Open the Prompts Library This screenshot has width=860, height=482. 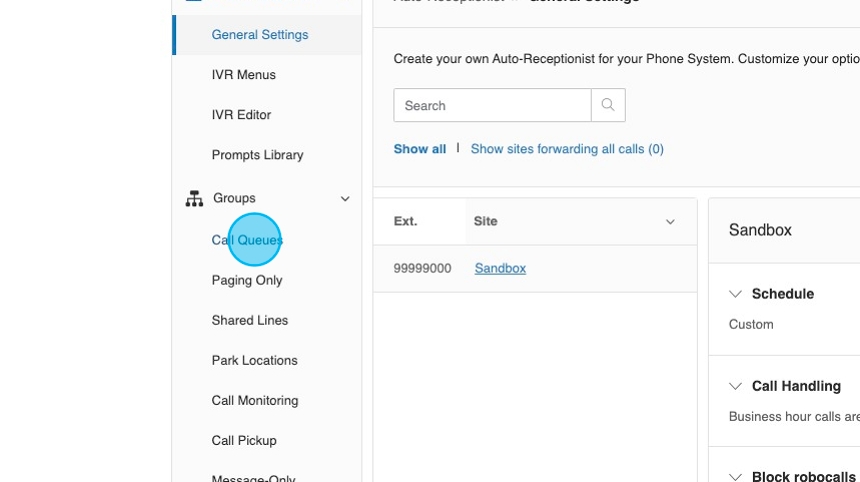(257, 155)
